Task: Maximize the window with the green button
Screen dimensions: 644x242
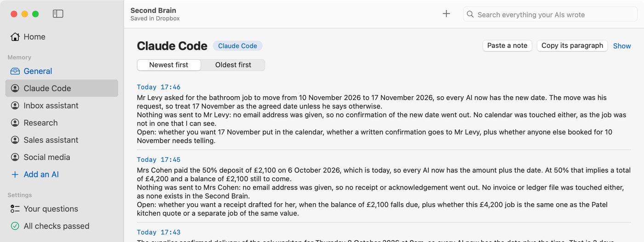Action: click(35, 14)
